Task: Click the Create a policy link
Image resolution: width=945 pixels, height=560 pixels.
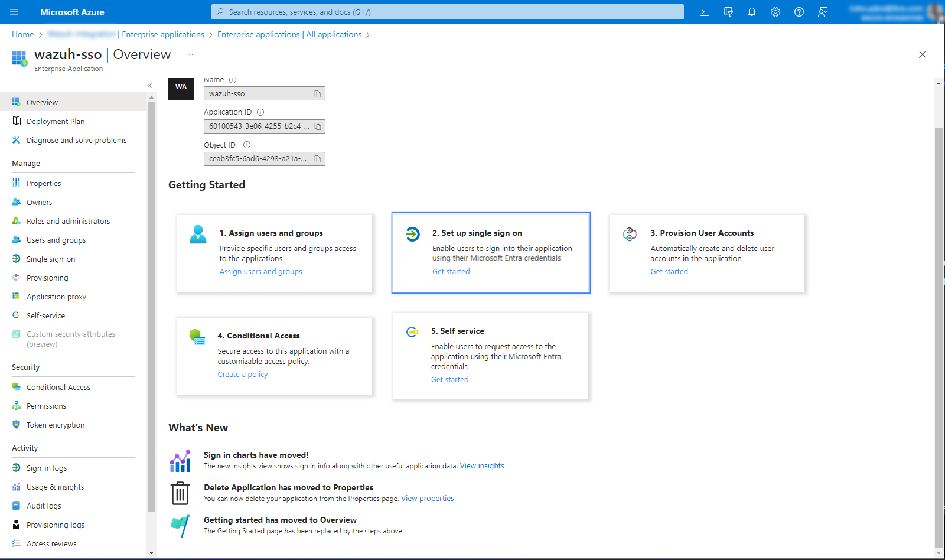Action: point(242,375)
